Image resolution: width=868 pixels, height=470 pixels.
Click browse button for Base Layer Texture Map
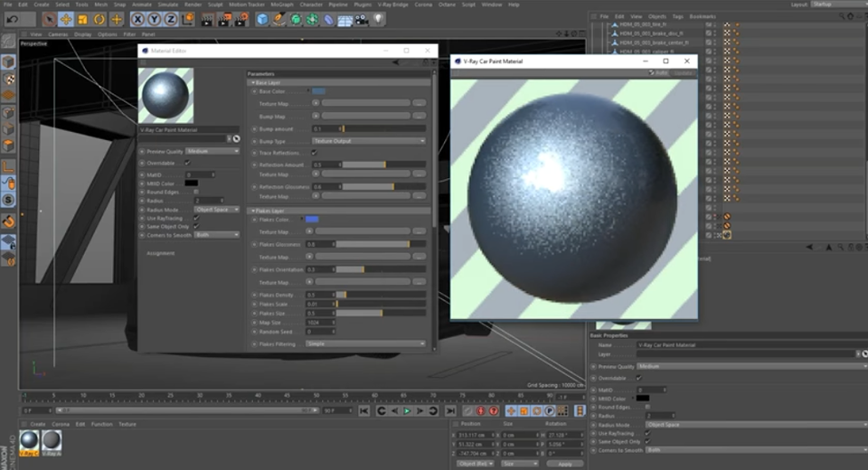click(x=419, y=104)
